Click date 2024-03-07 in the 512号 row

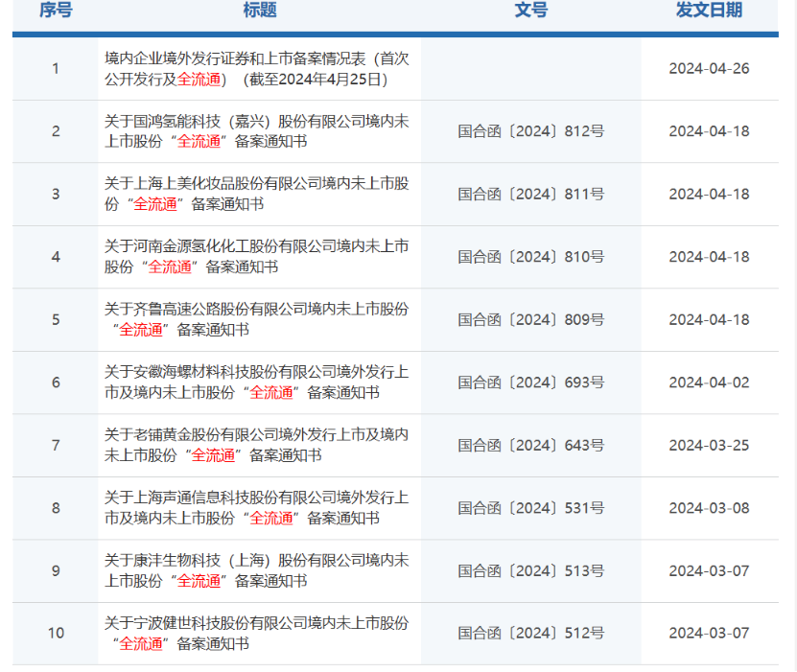(x=709, y=634)
